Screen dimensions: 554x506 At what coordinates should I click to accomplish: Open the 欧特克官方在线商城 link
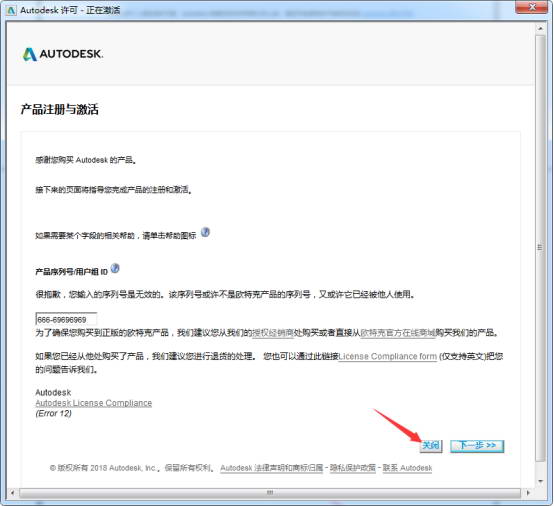pyautogui.click(x=397, y=333)
